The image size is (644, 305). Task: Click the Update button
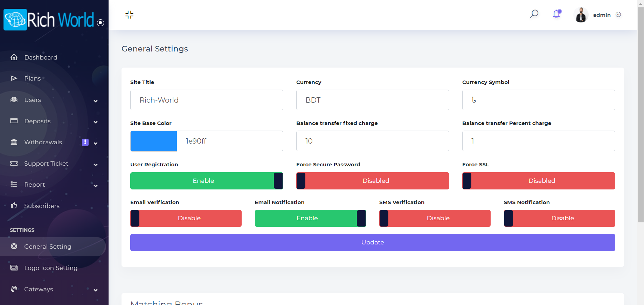point(372,242)
